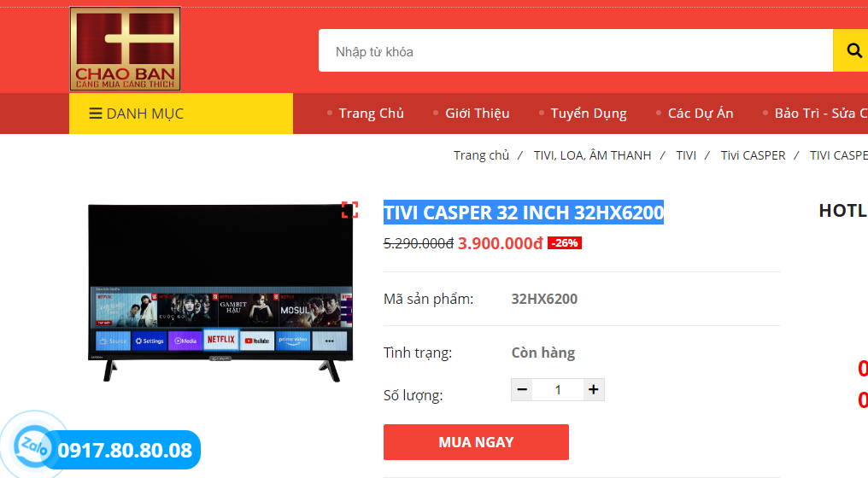Click the Tivi CASPER breadcrumb link
868x478 pixels.
(x=753, y=155)
